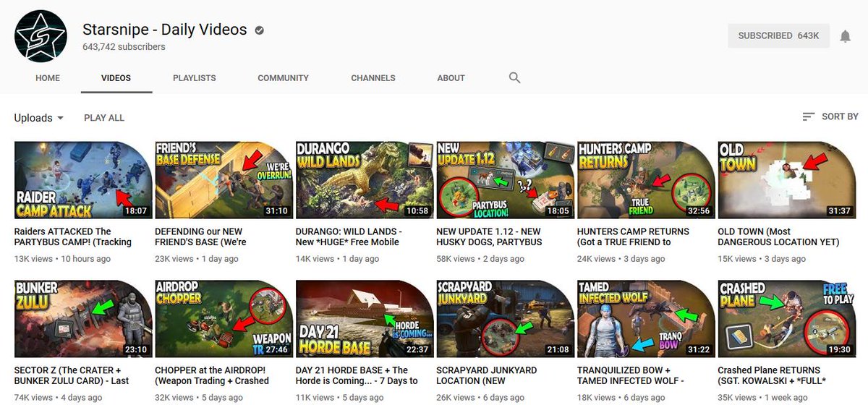
Task: Open the Friend's Base Defense thumbnail
Action: (x=224, y=180)
